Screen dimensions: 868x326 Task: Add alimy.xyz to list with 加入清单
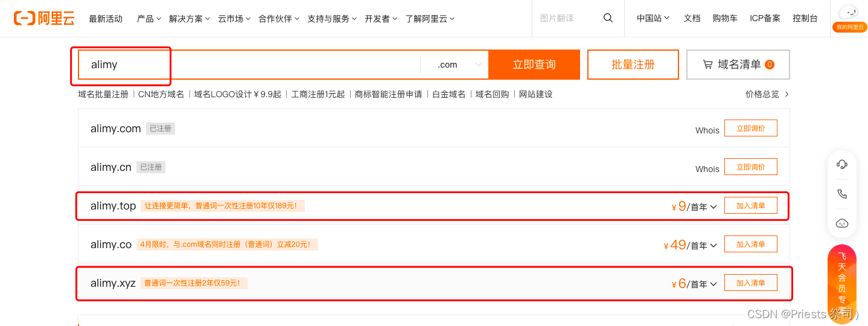point(751,283)
